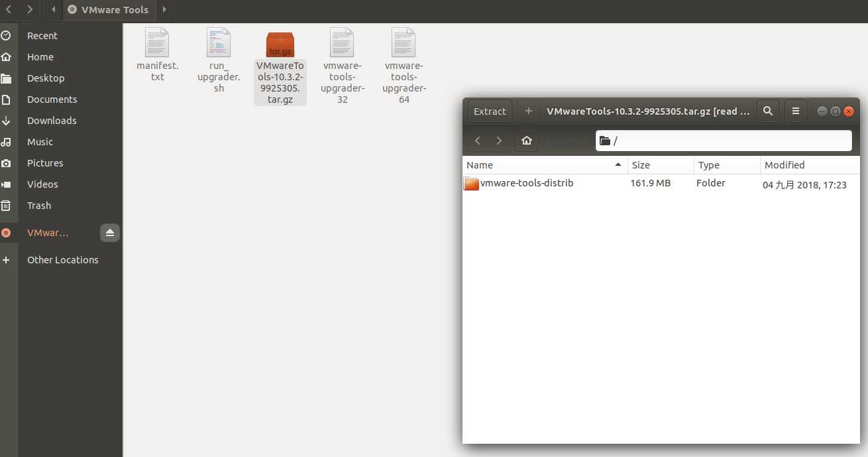The height and width of the screenshot is (457, 868).
Task: Click archive Location path field
Action: [724, 141]
